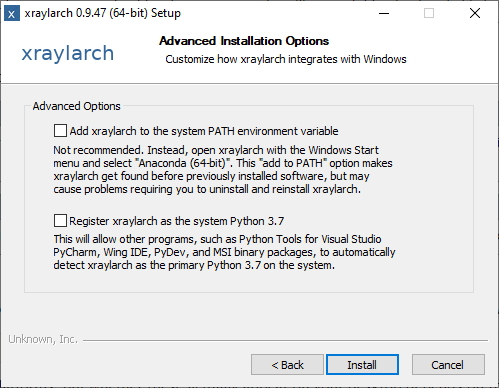Screen dimensions: 499x388
Task: Go back with the '< Back' button
Action: click(287, 365)
